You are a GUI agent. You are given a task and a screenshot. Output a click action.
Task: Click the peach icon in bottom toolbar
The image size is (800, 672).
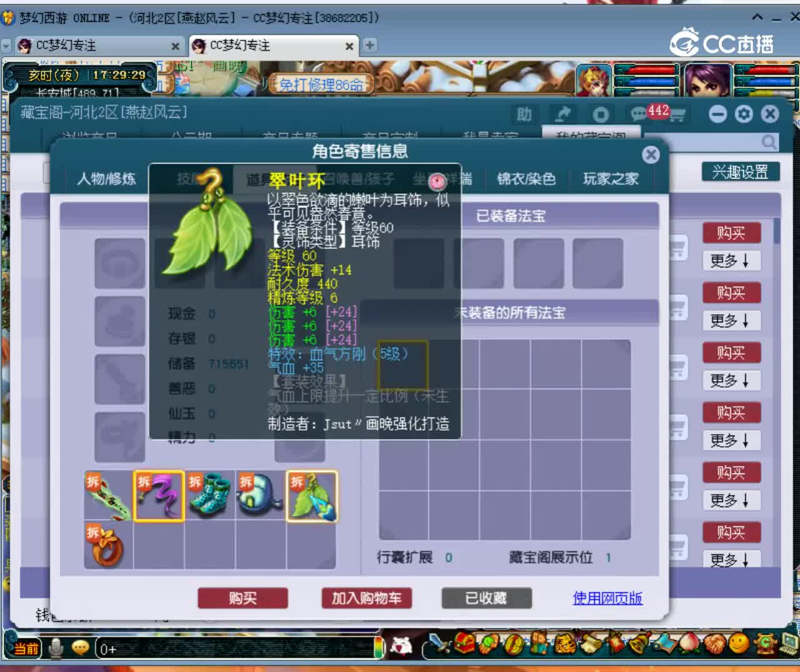point(688,643)
